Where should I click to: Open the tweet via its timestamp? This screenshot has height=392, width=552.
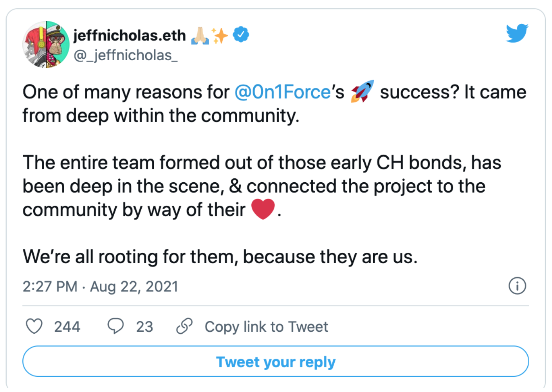(100, 286)
